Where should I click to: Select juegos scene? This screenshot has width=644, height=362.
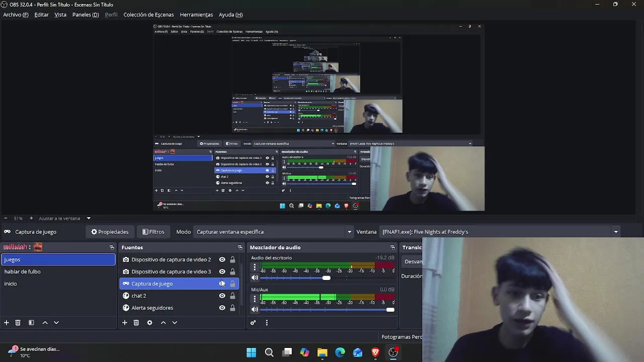tap(58, 259)
